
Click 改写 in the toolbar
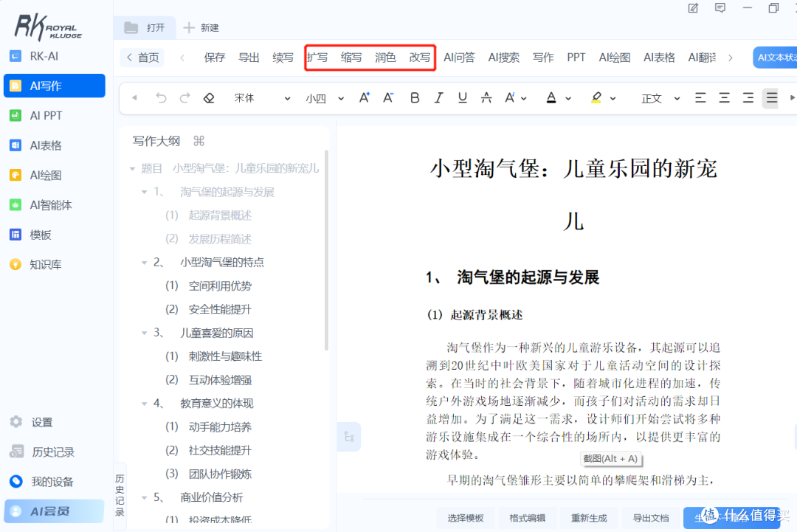click(420, 58)
